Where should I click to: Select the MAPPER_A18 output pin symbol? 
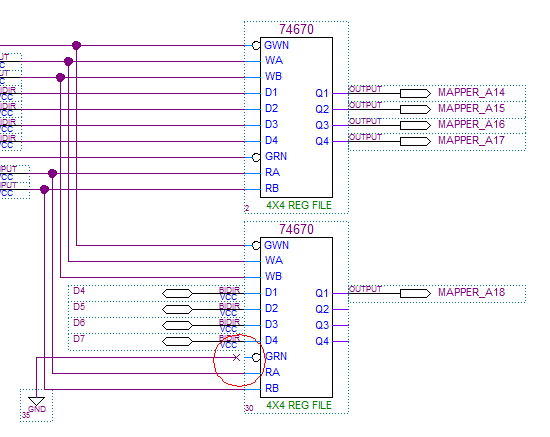pyautogui.click(x=416, y=293)
